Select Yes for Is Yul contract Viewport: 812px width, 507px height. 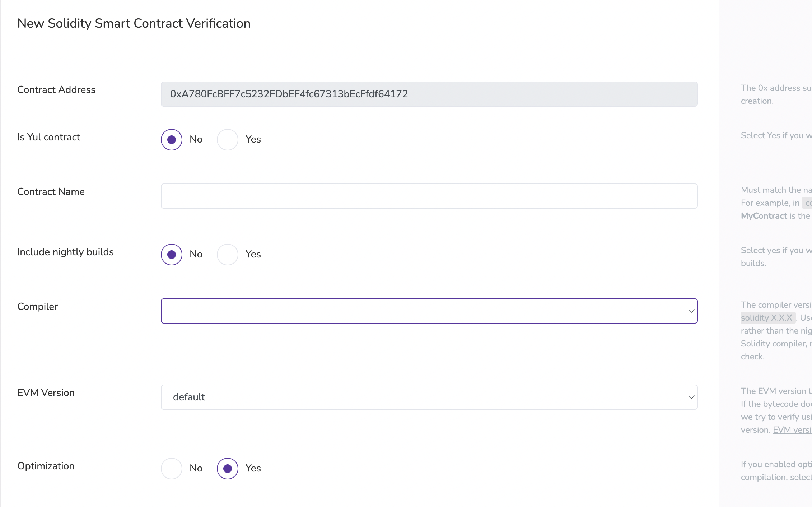pos(228,140)
